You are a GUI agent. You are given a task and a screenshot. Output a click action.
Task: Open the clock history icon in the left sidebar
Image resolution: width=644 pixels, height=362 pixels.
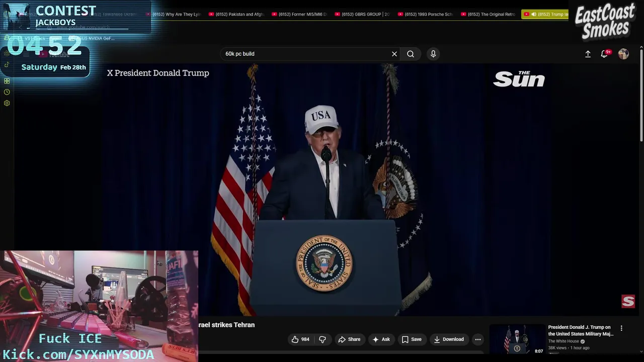[7, 92]
